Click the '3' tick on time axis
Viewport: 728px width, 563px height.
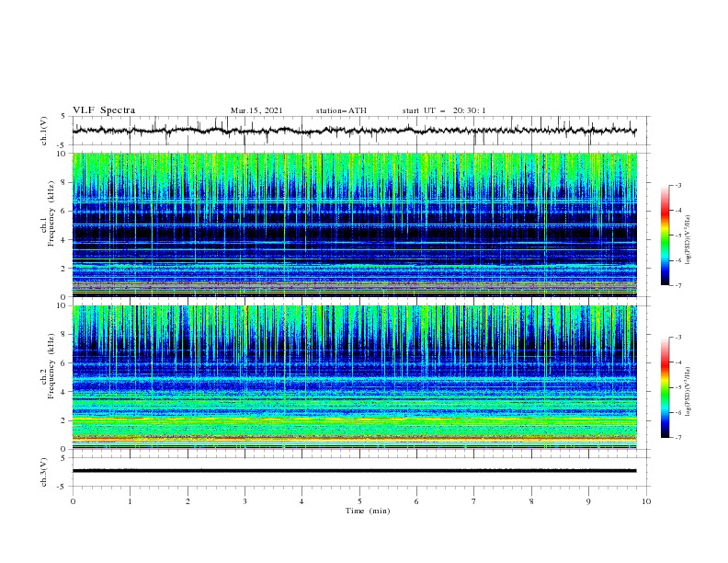pyautogui.click(x=245, y=501)
